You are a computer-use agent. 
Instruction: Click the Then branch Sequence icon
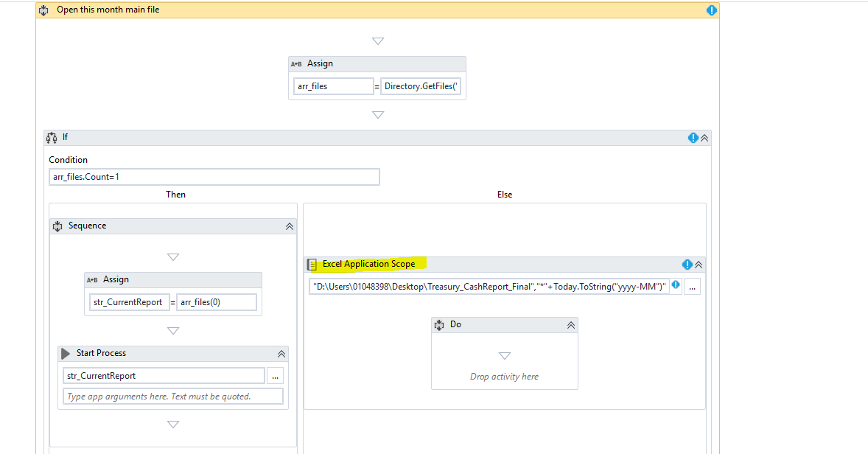(x=57, y=226)
